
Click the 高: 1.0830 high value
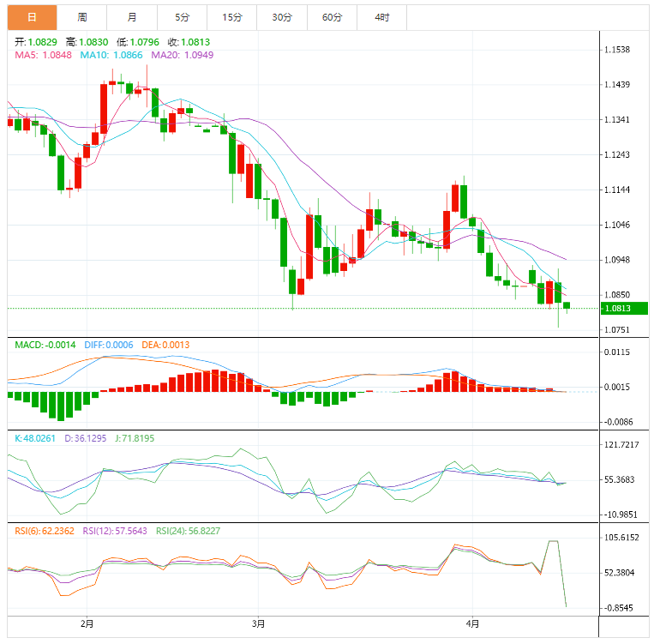point(87,42)
